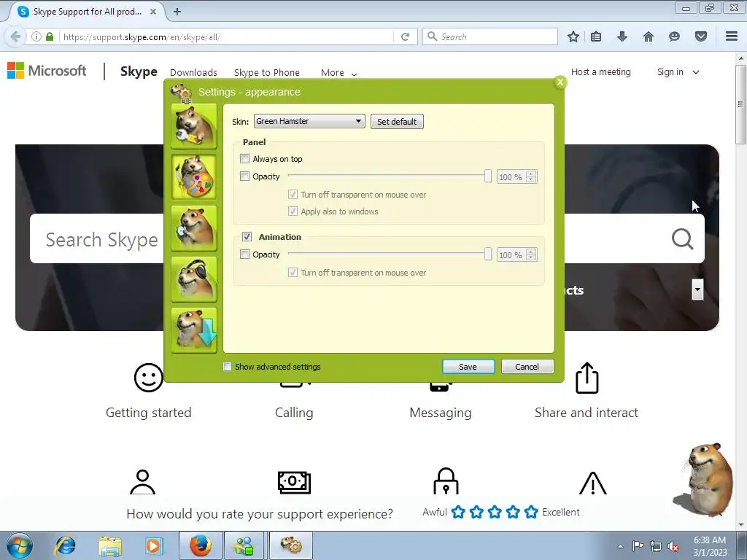This screenshot has height=560, width=747.
Task: Increase Panel opacity percent spinner
Action: (x=531, y=174)
